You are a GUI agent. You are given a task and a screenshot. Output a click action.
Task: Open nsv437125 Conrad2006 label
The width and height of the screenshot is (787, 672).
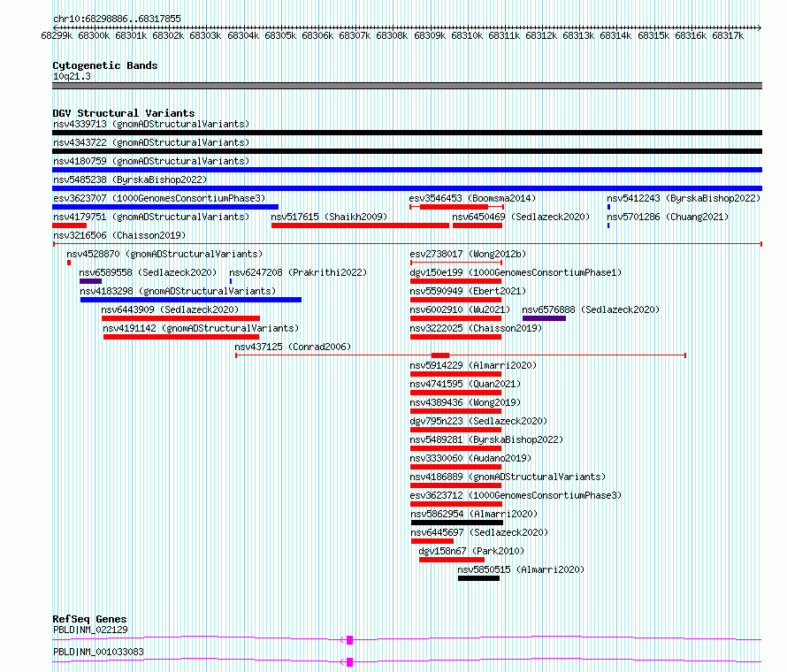tap(293, 347)
